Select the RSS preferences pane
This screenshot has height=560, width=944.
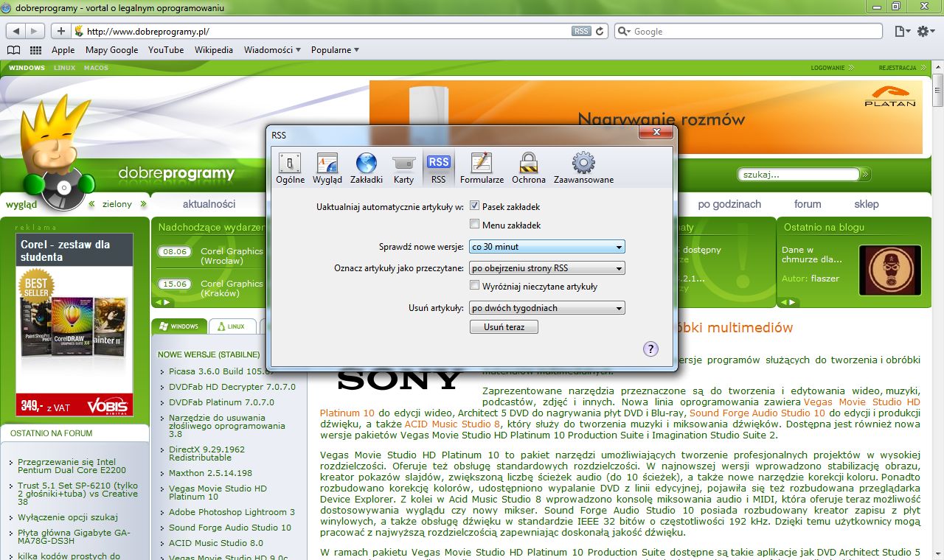439,168
